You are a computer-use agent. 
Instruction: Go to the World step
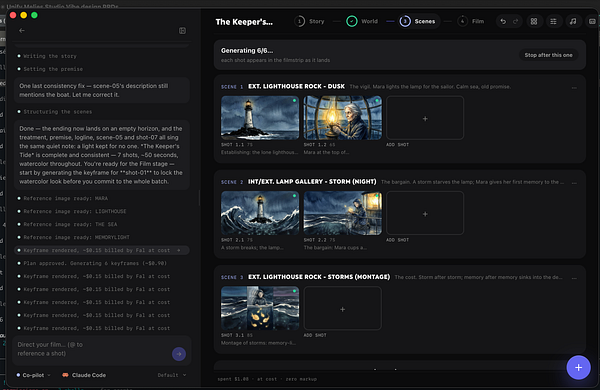362,21
